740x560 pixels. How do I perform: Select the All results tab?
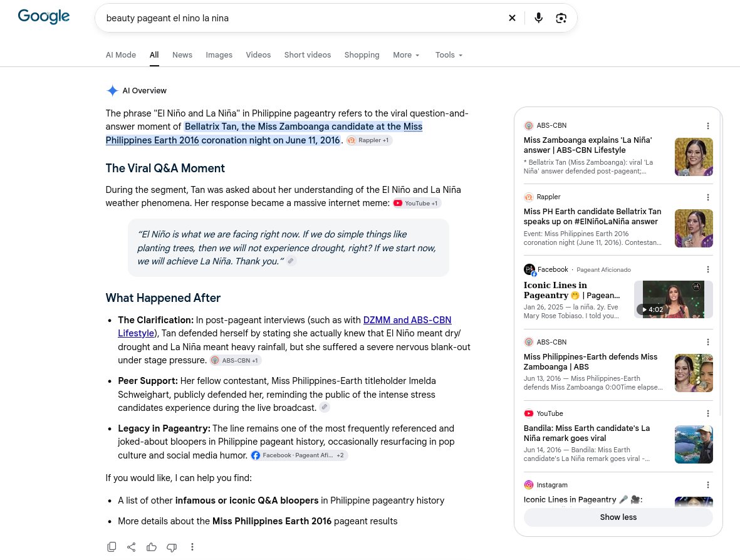(154, 54)
